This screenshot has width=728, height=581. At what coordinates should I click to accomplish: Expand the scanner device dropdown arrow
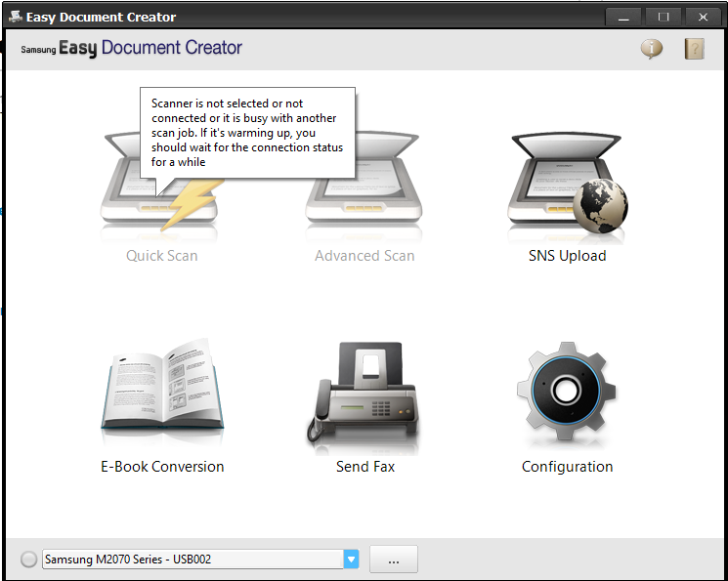pos(352,560)
